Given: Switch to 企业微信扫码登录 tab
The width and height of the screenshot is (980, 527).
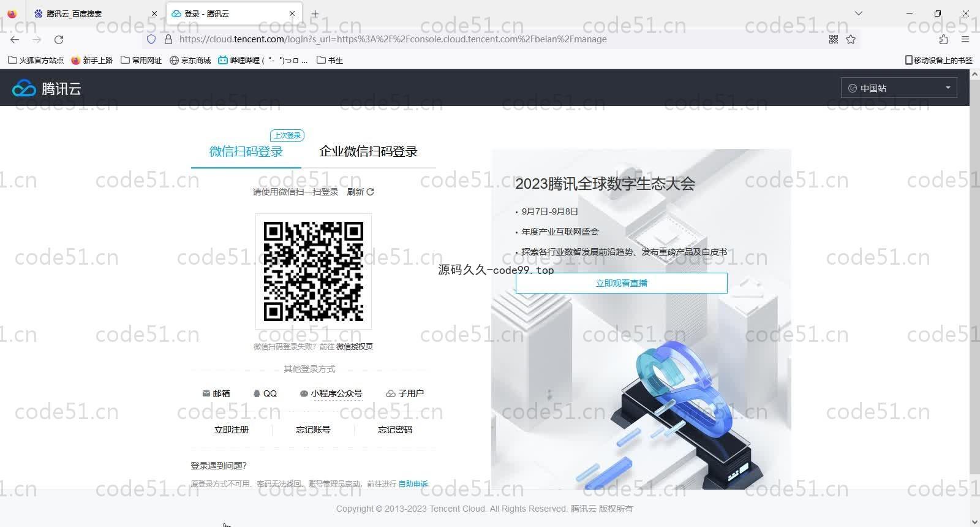Looking at the screenshot, I should click(368, 151).
